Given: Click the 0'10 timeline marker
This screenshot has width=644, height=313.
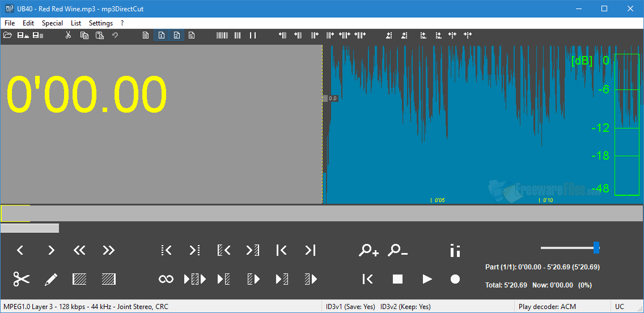Looking at the screenshot, I should tap(546, 200).
